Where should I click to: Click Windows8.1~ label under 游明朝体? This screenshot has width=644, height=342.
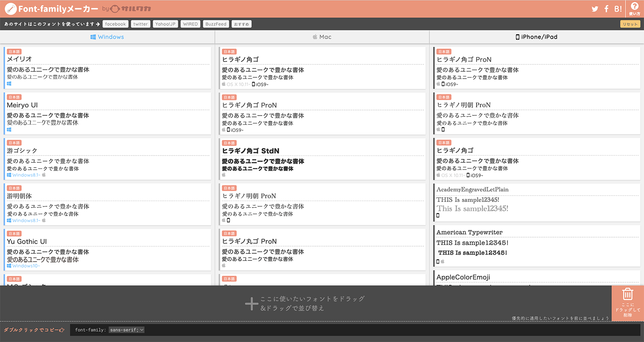(x=26, y=221)
